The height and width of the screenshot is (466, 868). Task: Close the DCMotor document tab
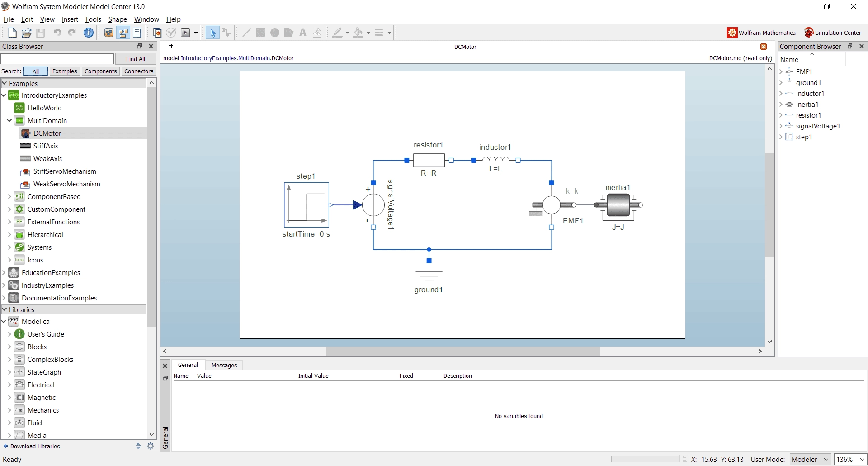point(764,47)
